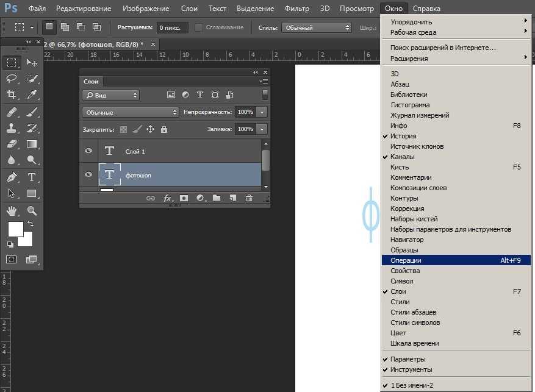The height and width of the screenshot is (392, 535).
Task: Select the Path Selection tool
Action: (12, 193)
